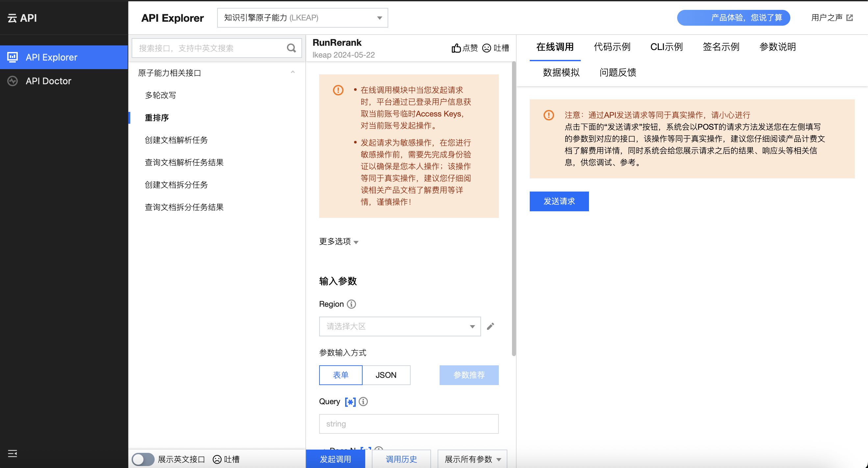Switch to 代码示例 tab
The width and height of the screenshot is (868, 468).
point(612,47)
